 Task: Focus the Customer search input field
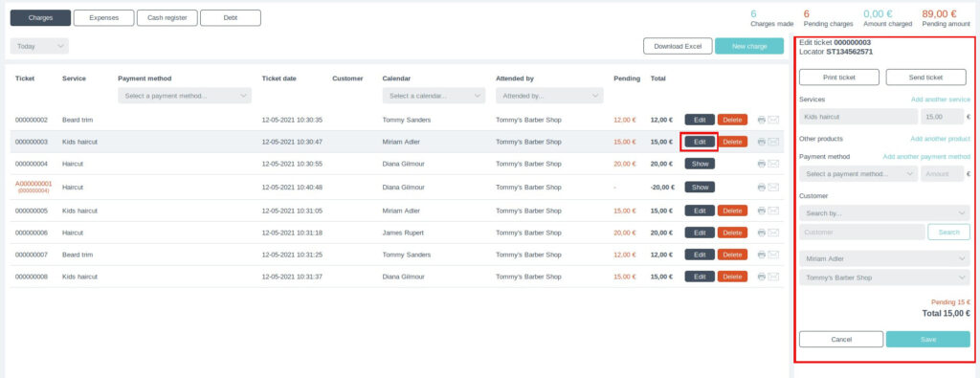click(862, 233)
